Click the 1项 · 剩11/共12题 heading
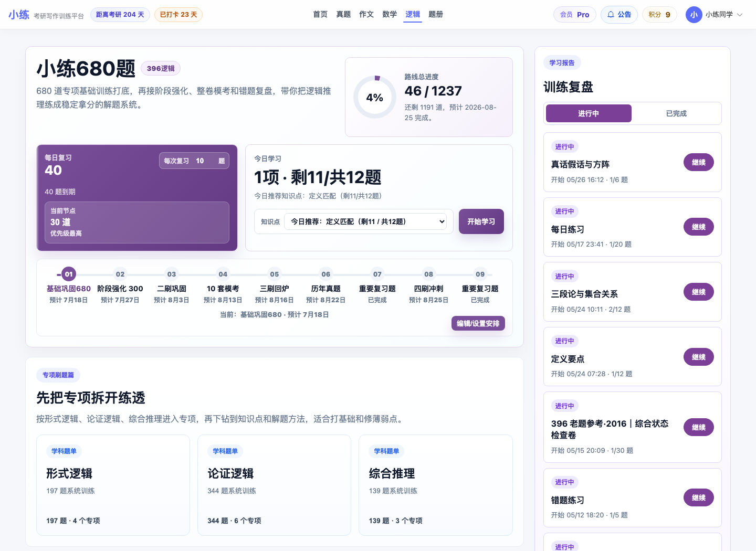This screenshot has width=756, height=551. click(318, 177)
